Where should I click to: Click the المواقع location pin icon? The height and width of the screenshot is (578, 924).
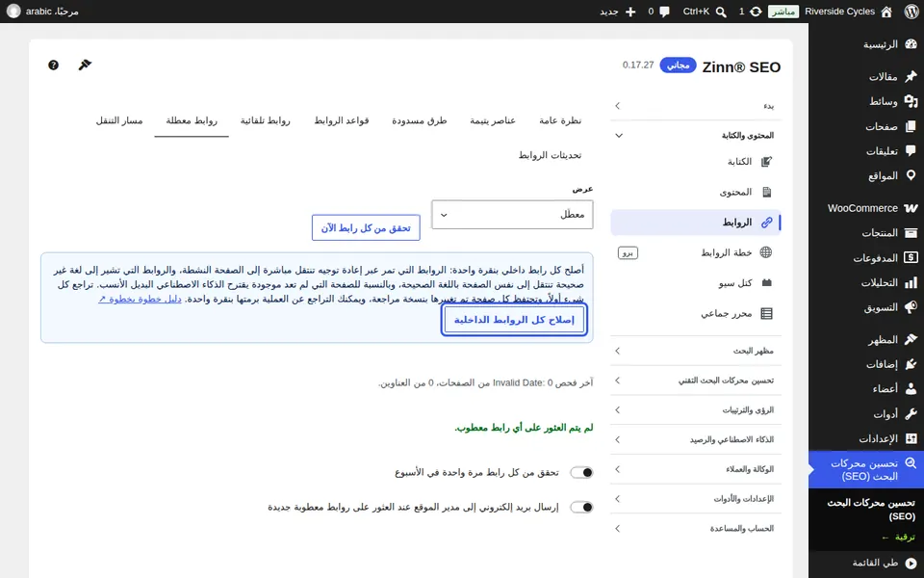pyautogui.click(x=911, y=175)
